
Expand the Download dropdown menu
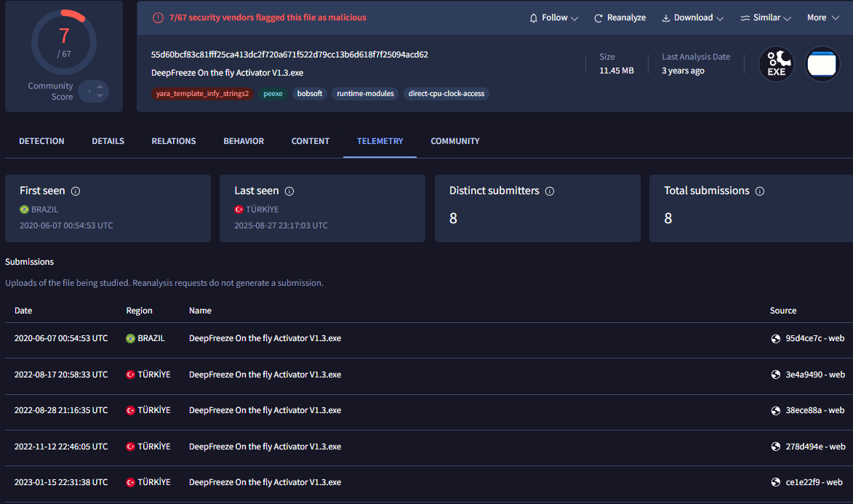(692, 17)
